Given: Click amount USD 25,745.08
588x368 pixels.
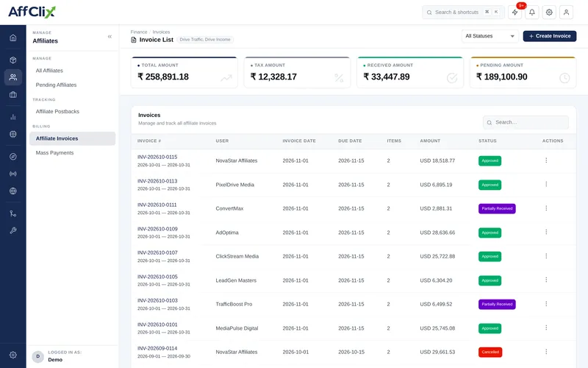Looking at the screenshot, I should tap(437, 328).
